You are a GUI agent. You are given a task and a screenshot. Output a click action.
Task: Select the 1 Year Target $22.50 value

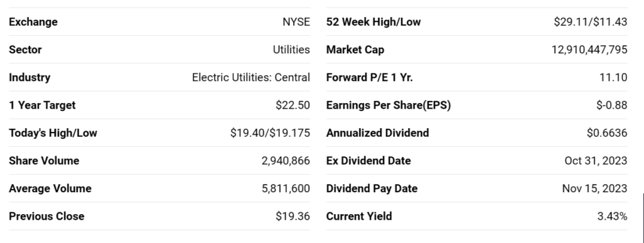tap(293, 105)
